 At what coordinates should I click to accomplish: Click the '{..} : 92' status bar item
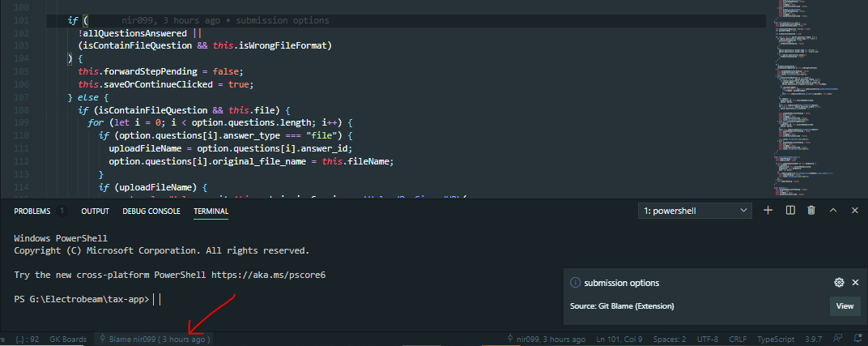[x=28, y=339]
